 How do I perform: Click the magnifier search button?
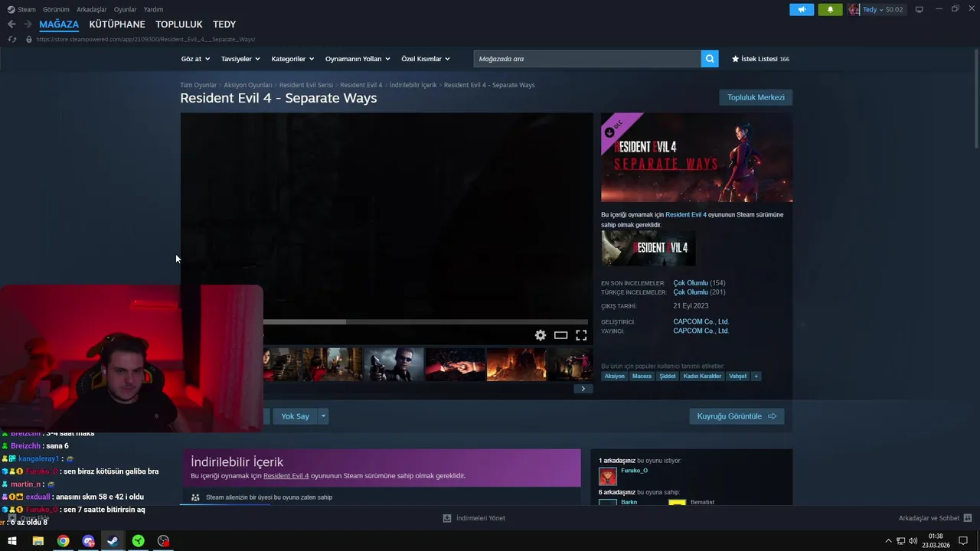point(710,59)
